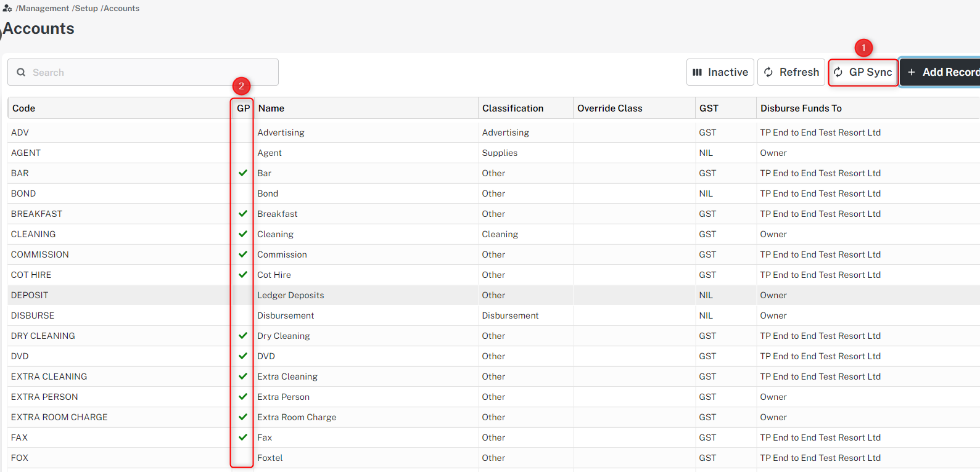Toggle the GP checkmark for EXTRA CLEANING
The height and width of the screenshot is (472, 980).
pos(243,376)
